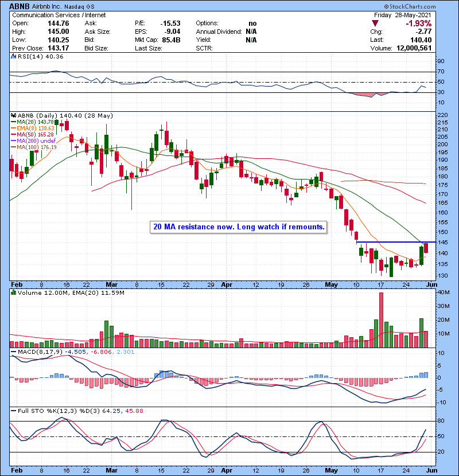
Task: Click the Mkt Cap value 85.4B
Action: (x=172, y=40)
